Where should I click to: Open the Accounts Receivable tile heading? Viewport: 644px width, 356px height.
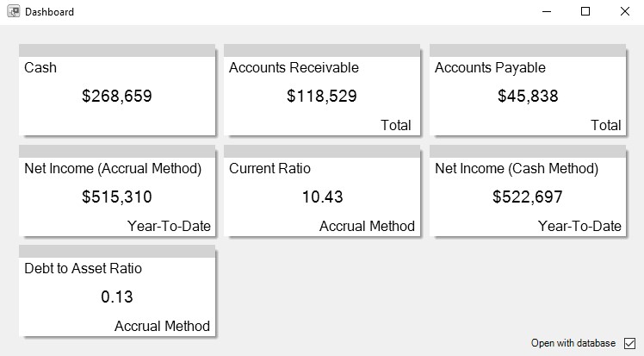[x=294, y=67]
